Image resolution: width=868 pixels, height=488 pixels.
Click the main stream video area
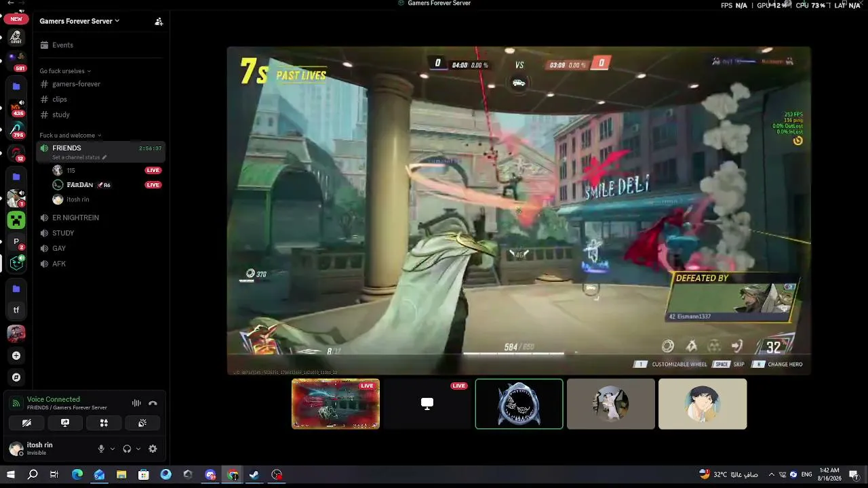(519, 211)
